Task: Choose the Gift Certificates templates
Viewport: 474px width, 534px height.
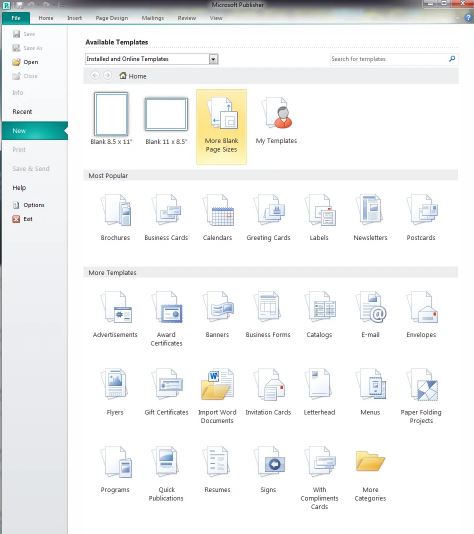Action: [x=166, y=392]
